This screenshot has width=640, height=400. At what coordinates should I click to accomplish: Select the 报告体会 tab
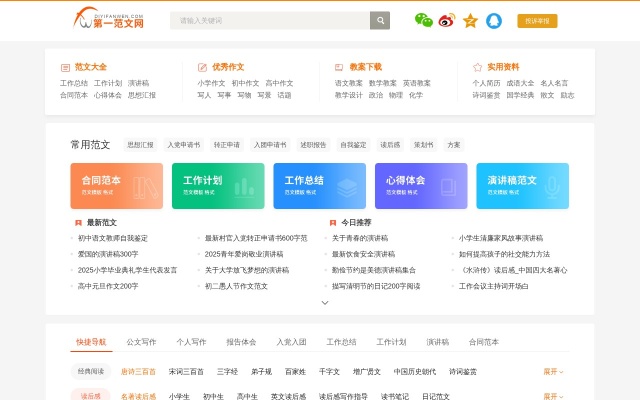pyautogui.click(x=240, y=341)
